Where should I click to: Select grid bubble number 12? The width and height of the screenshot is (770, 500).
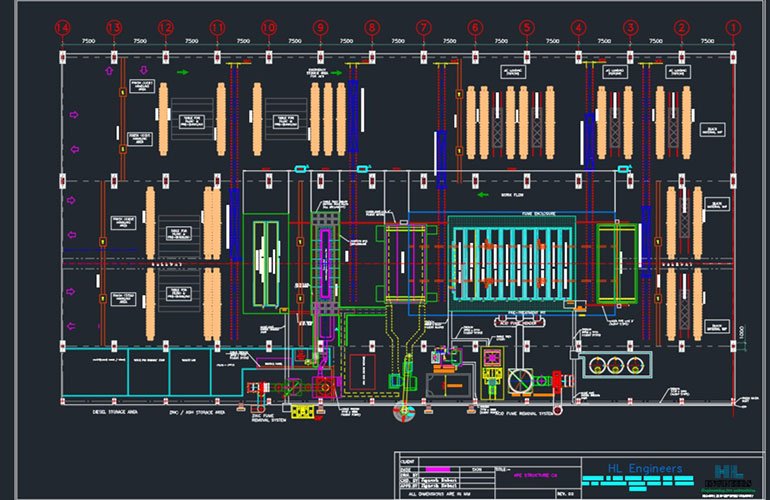pos(165,27)
